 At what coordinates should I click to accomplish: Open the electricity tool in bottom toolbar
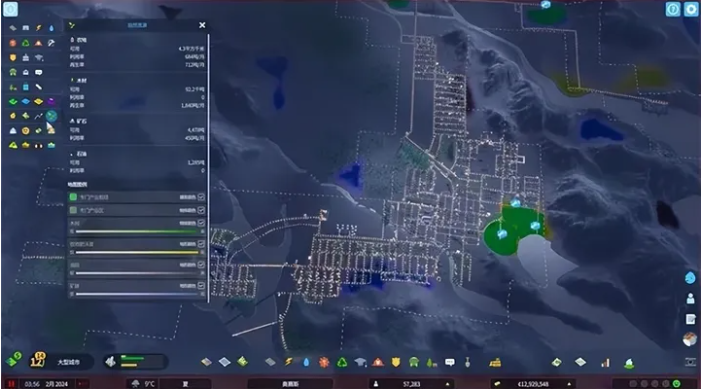pyautogui.click(x=288, y=362)
